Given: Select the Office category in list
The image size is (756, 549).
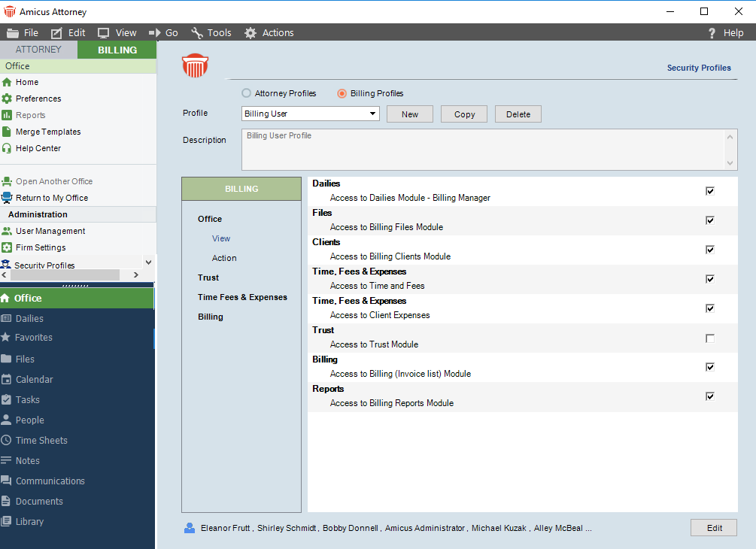Looking at the screenshot, I should pyautogui.click(x=210, y=219).
